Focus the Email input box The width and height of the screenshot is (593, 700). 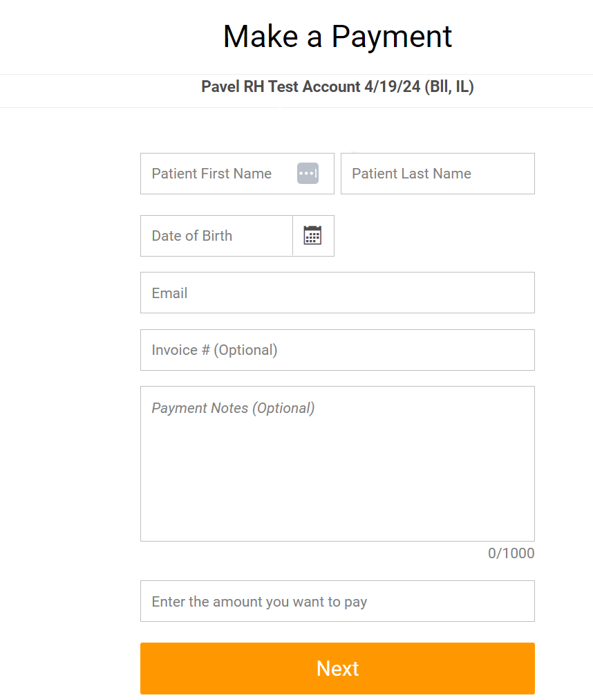click(337, 293)
